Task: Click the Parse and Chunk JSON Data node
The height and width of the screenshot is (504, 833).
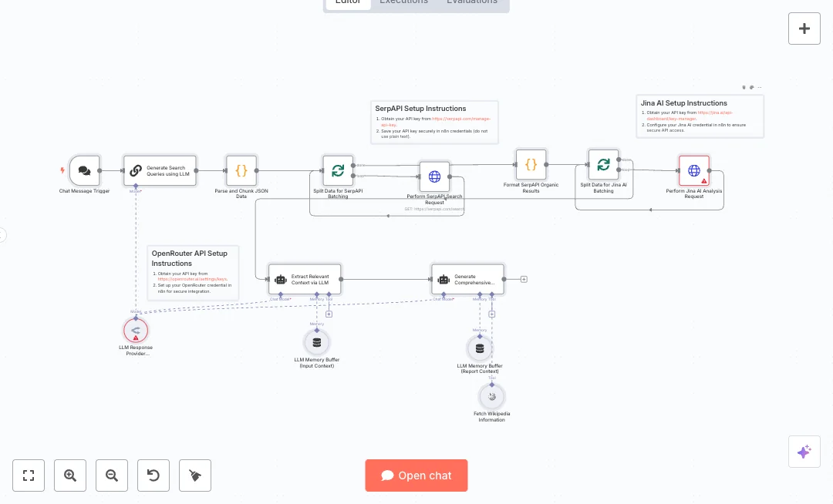Action: (241, 170)
